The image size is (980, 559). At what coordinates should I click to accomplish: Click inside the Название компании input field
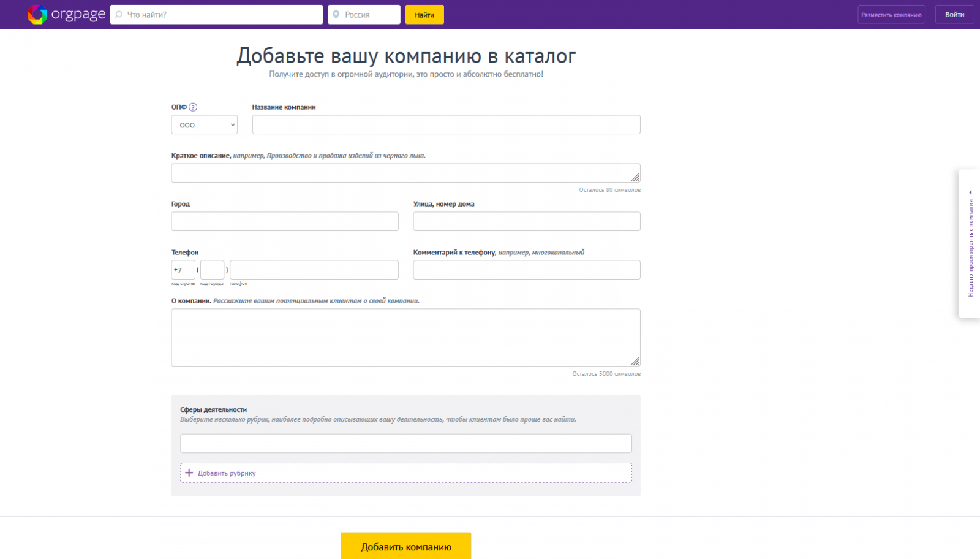pyautogui.click(x=445, y=124)
